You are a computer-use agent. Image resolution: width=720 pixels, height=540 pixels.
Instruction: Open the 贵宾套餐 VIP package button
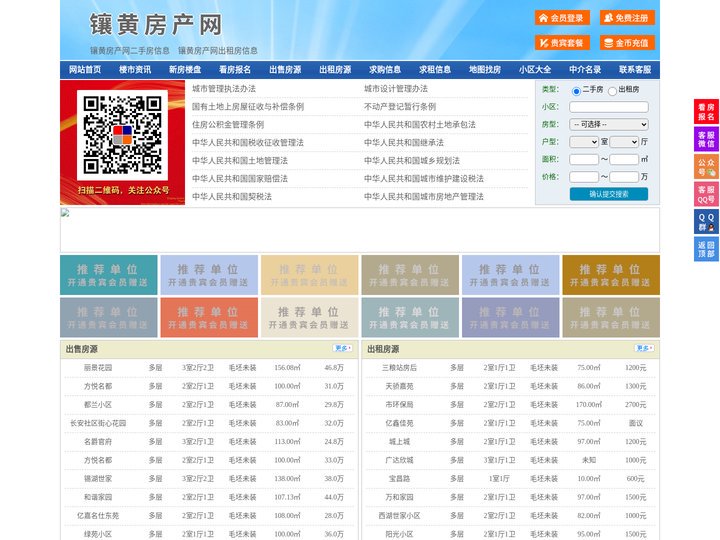[562, 43]
